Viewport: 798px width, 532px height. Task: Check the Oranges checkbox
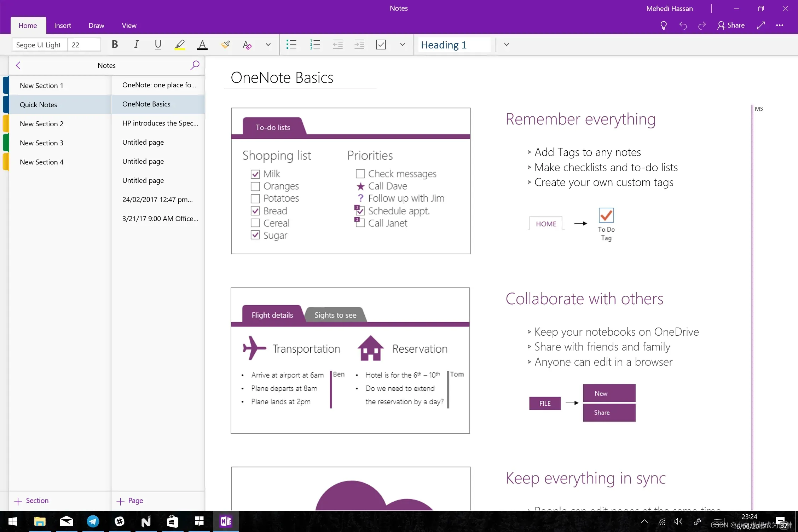pyautogui.click(x=255, y=186)
